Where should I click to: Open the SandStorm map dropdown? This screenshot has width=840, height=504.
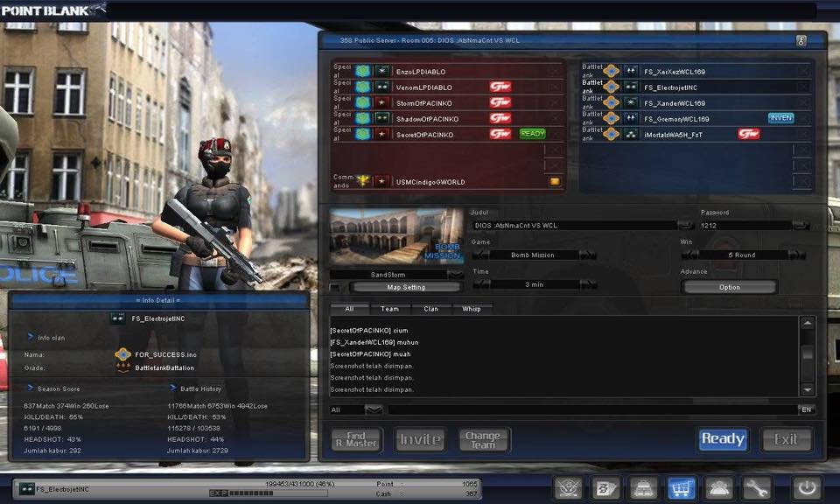tap(455, 274)
